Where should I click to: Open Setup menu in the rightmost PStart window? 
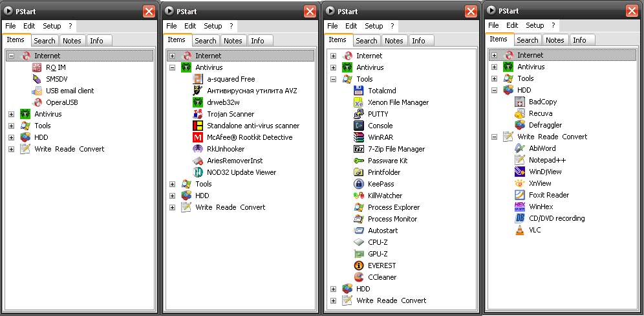(x=535, y=25)
